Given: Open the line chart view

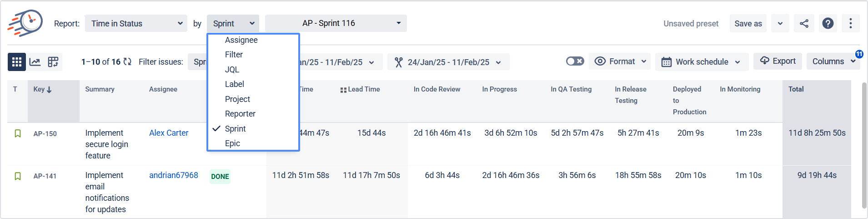Looking at the screenshot, I should coord(35,62).
